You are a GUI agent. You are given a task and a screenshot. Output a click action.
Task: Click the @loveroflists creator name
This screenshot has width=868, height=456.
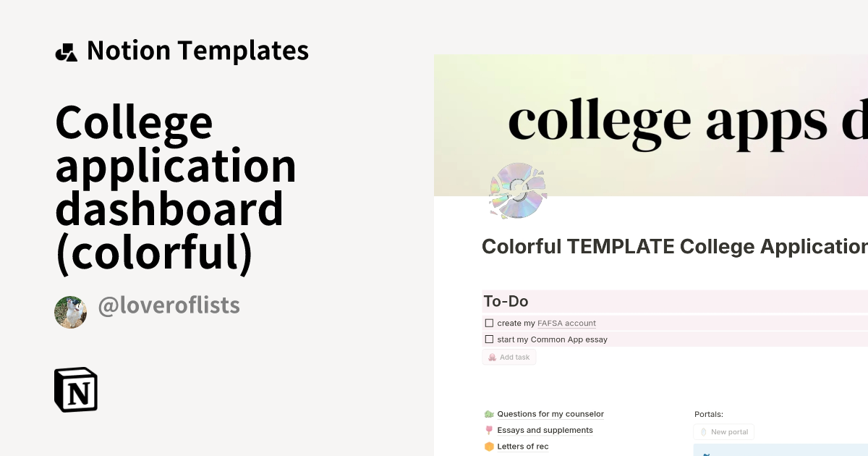pyautogui.click(x=169, y=306)
